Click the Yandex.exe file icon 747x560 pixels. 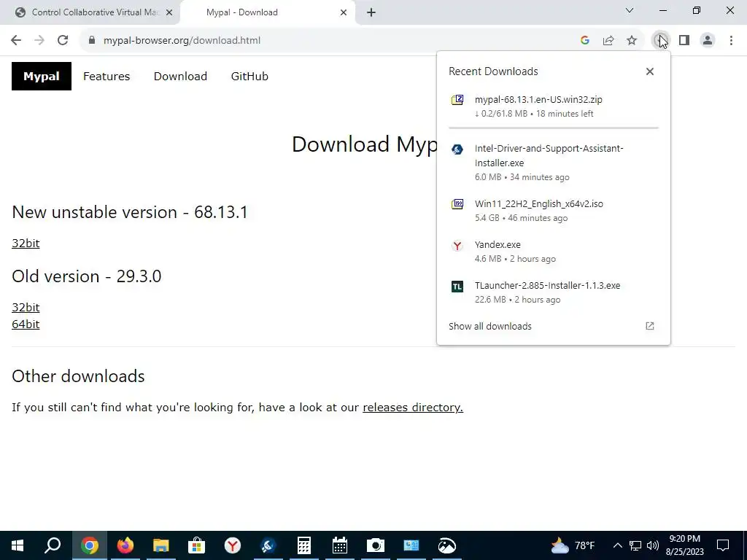pos(457,246)
